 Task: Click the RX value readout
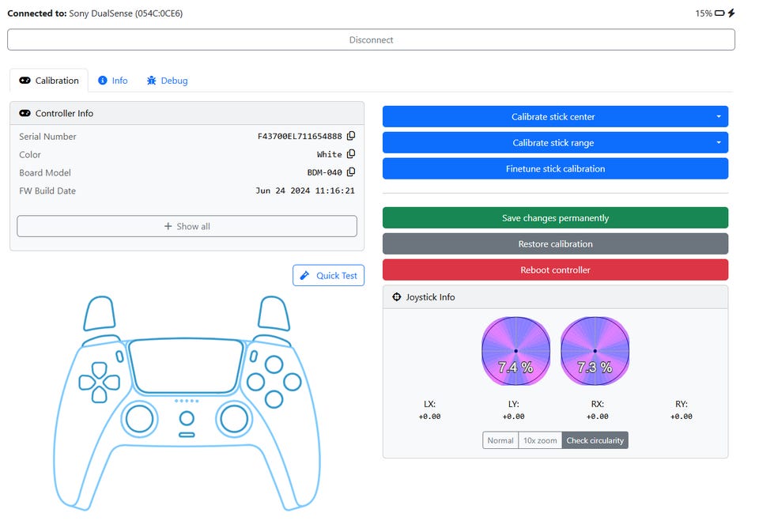pyautogui.click(x=598, y=417)
